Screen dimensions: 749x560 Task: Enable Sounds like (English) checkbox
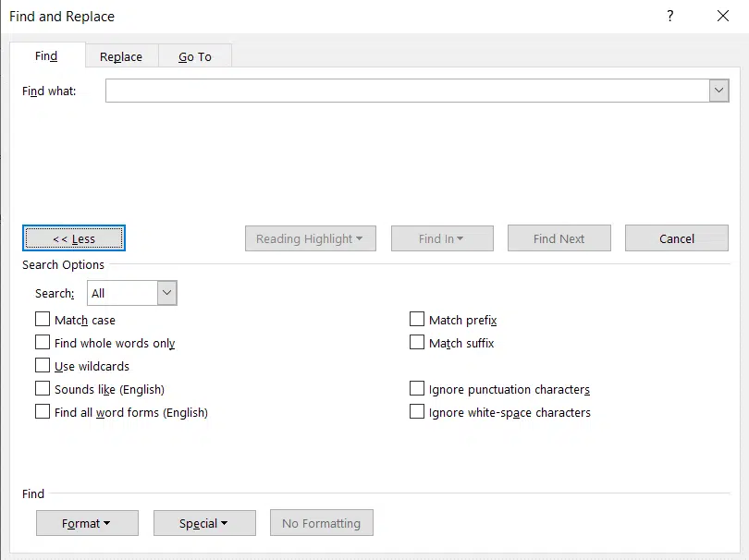tap(43, 388)
